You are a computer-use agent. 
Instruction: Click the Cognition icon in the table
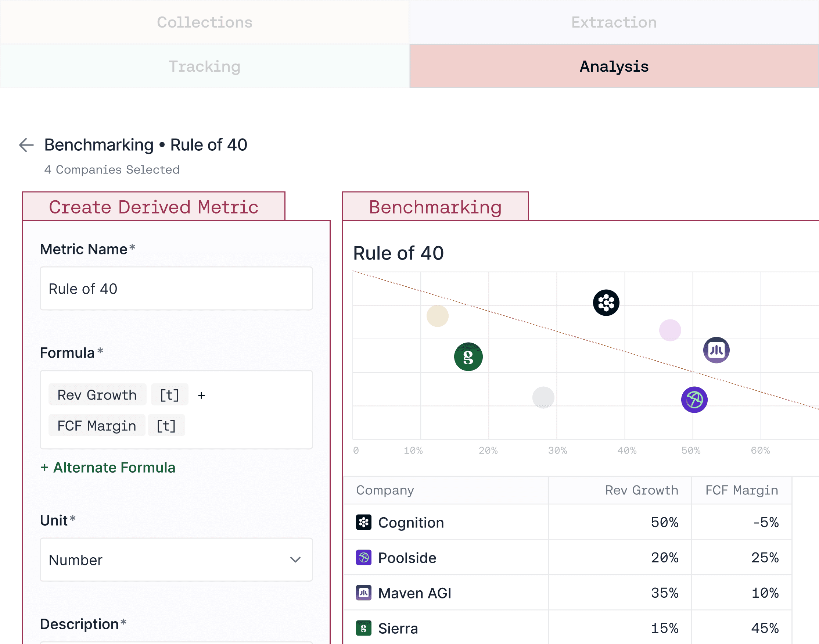pyautogui.click(x=363, y=522)
